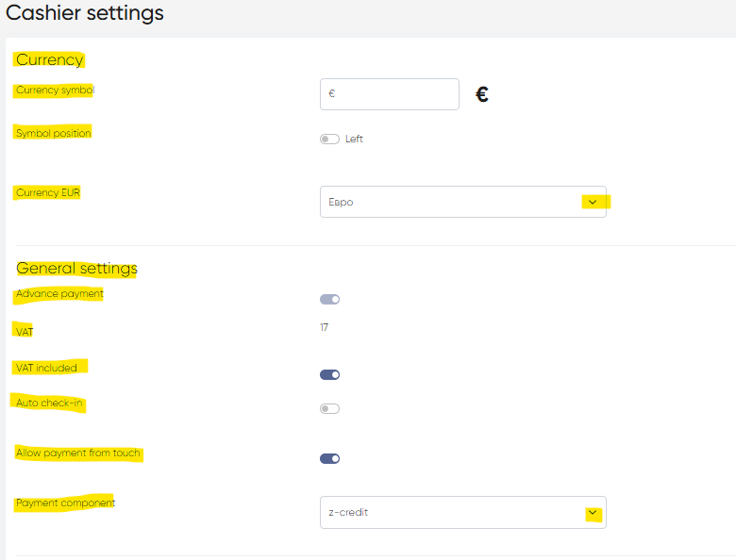Click the chevron arrow in the Payment component dropdown
The width and height of the screenshot is (736, 560).
[x=593, y=513]
